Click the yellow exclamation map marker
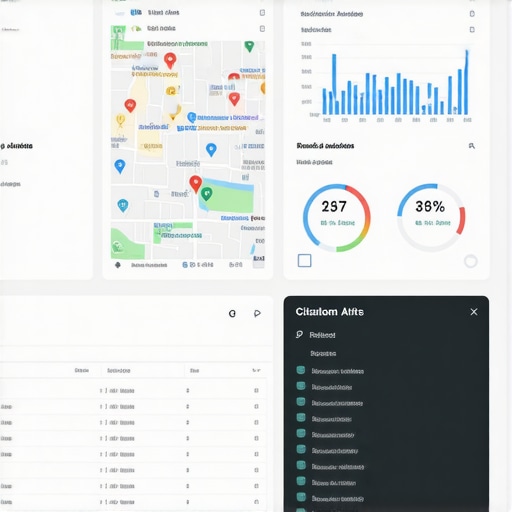512x512 pixels. 120,120
